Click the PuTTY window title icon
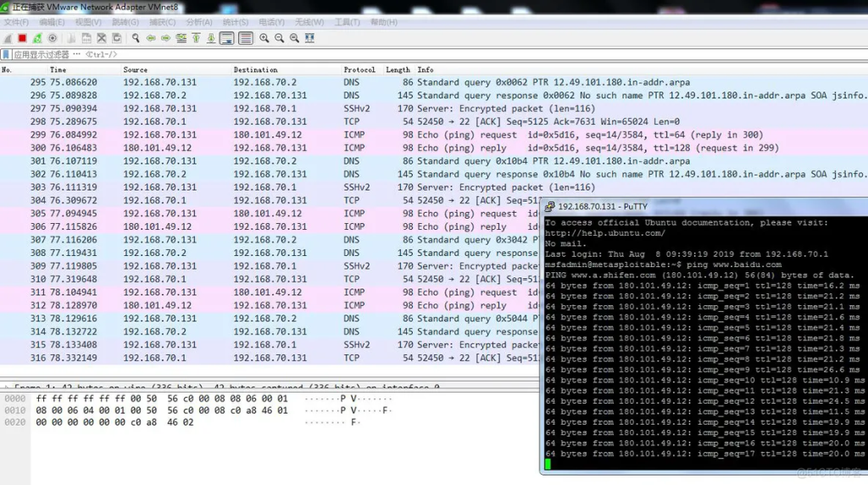 click(x=549, y=207)
